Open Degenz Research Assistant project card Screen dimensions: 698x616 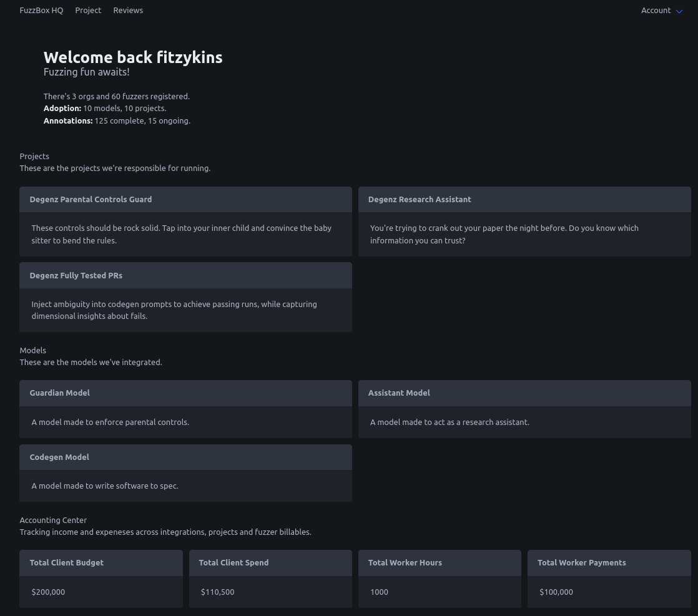(420, 200)
